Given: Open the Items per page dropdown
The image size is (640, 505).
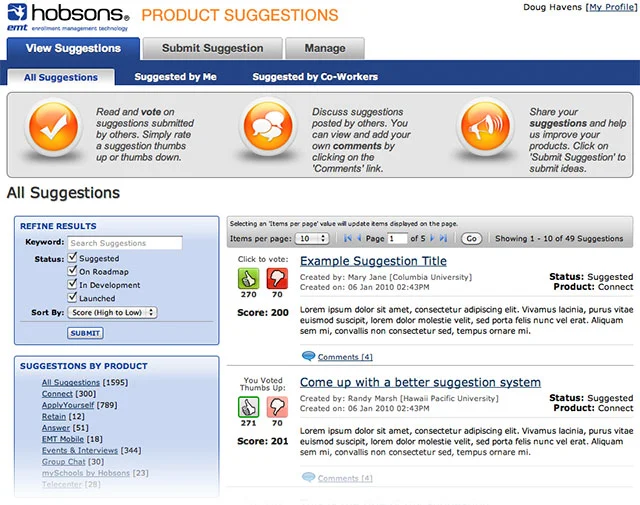Looking at the screenshot, I should click(x=312, y=238).
